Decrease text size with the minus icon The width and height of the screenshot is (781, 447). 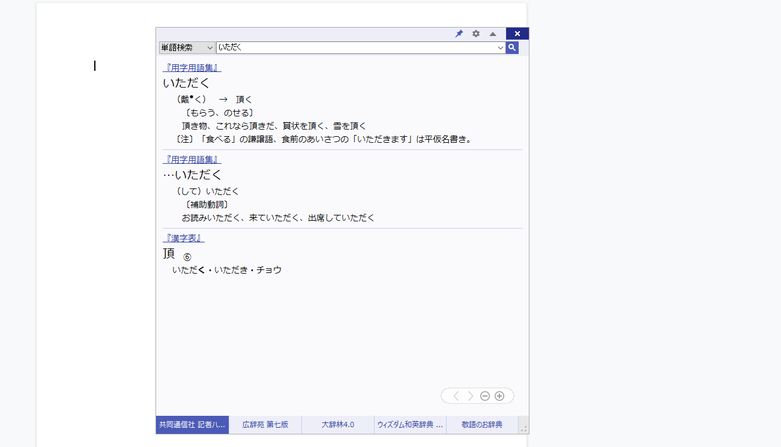pos(485,396)
